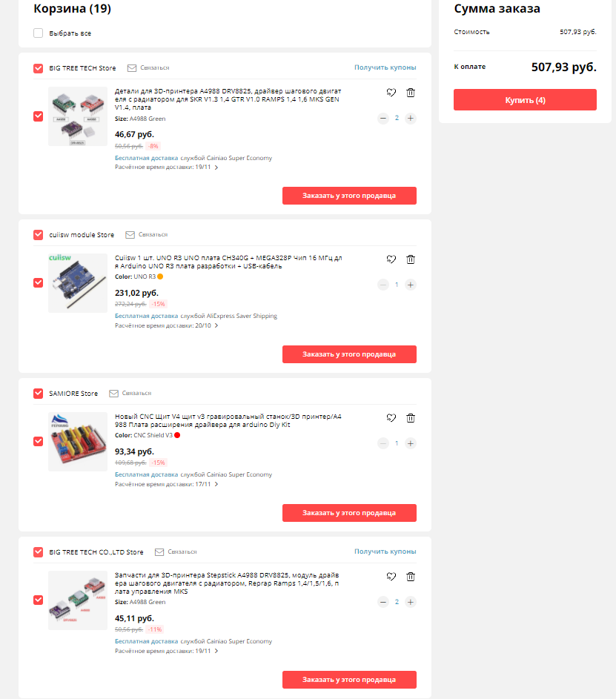This screenshot has width=616, height=699.
Task: Delete the Cuiisw UNO R3 item from cart
Action: pyautogui.click(x=411, y=259)
